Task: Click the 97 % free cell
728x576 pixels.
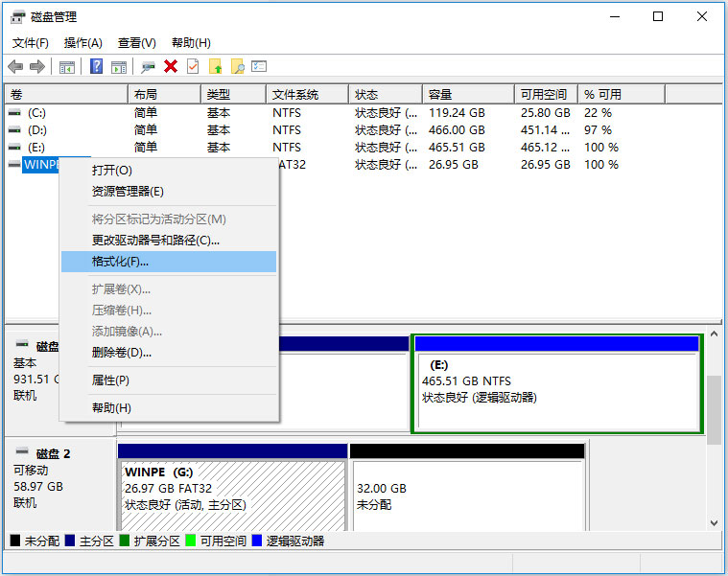Action: click(x=598, y=129)
